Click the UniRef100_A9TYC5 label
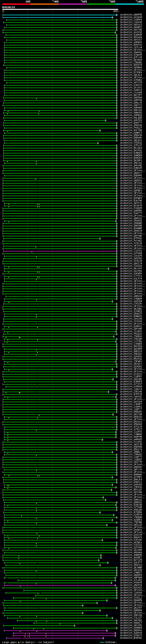146x644 pixels. coord(131,82)
